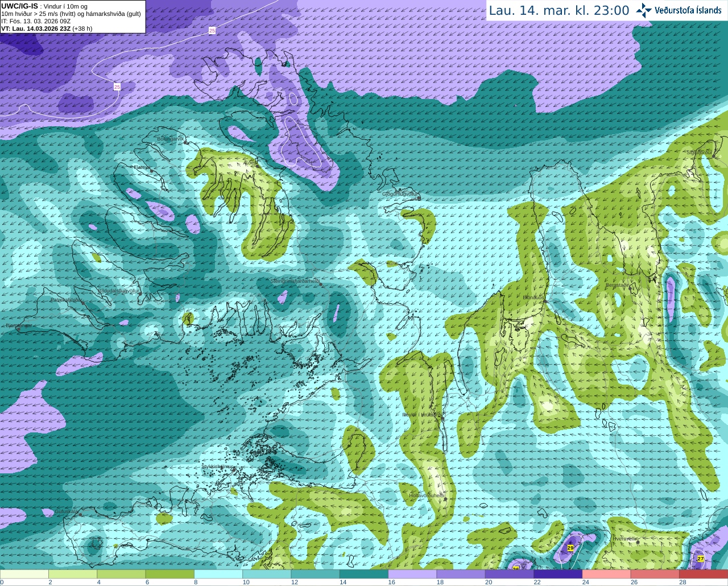The width and height of the screenshot is (728, 586).
Task: Click the Steingrímsfjarðarheiði station label
Action: point(295,281)
